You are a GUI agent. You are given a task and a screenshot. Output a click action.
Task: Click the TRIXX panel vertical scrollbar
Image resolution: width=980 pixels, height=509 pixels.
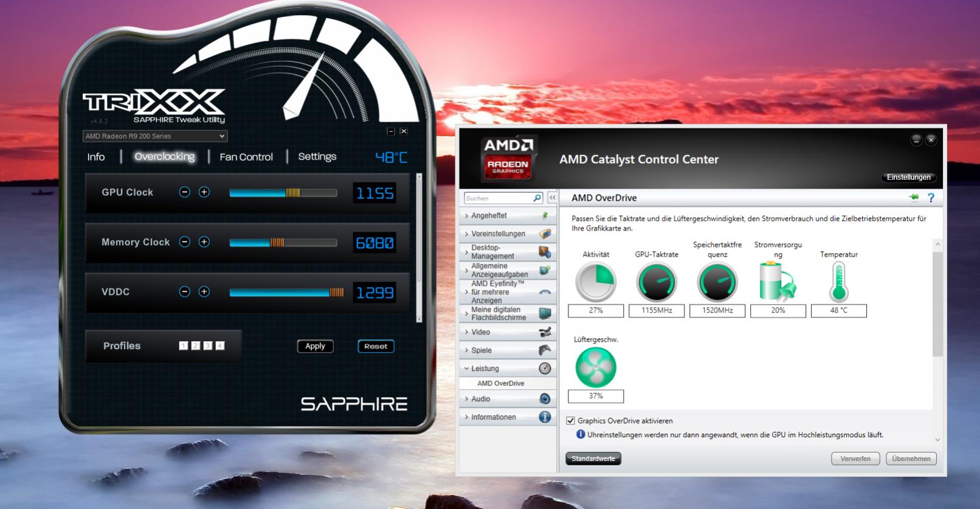419,248
